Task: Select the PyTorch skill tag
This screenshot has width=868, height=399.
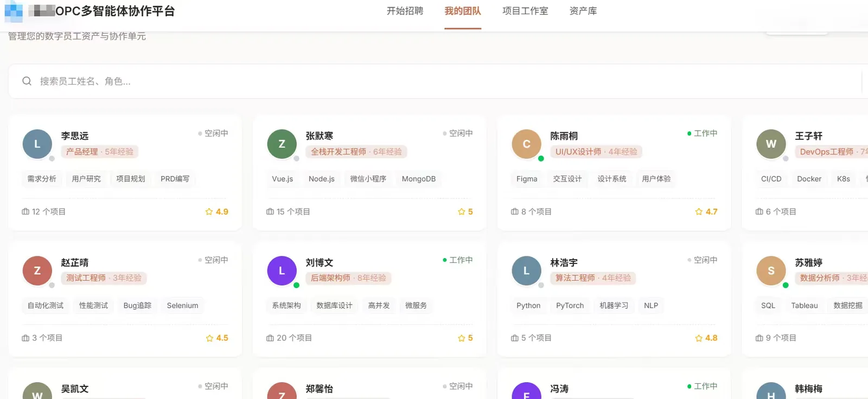Action: click(570, 306)
